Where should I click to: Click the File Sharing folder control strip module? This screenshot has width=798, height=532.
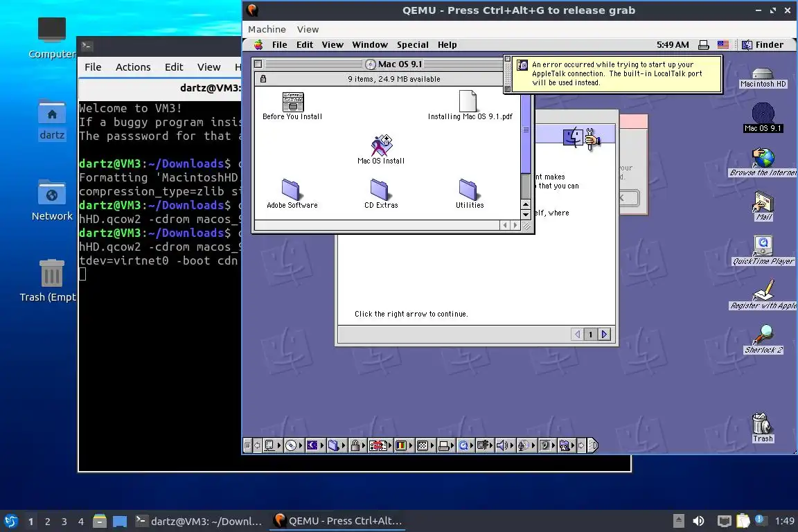pos(336,445)
